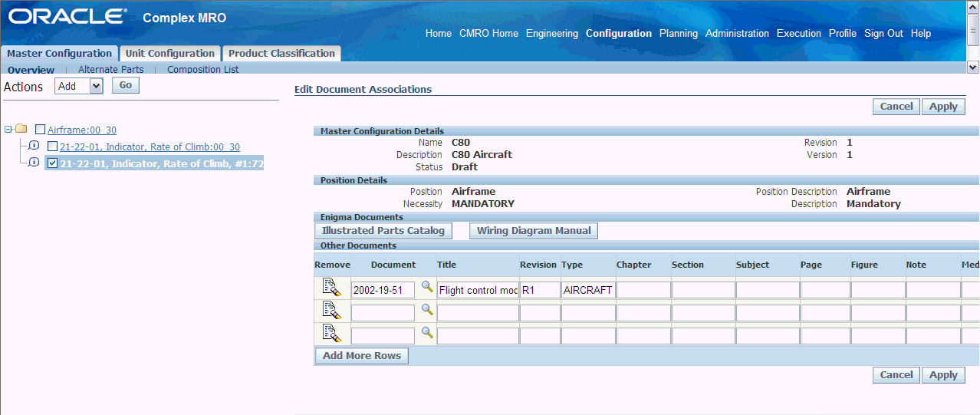980x415 pixels.
Task: Open the Planning menu
Action: (679, 33)
